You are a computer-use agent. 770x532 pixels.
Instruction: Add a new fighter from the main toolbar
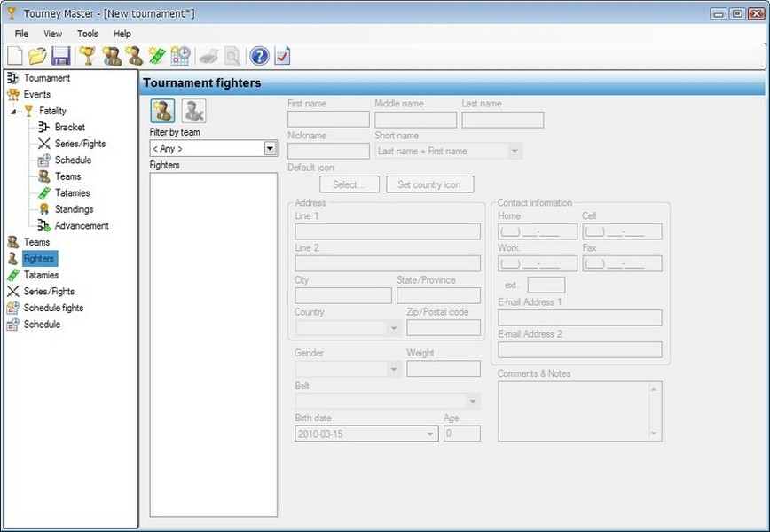pyautogui.click(x=134, y=56)
